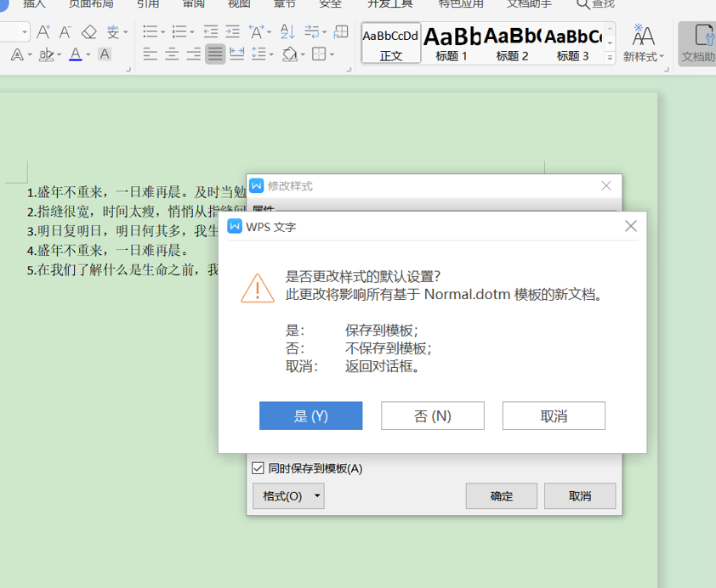
Task: Expand the pinyin guide dropdown arrow
Action: pos(126,32)
